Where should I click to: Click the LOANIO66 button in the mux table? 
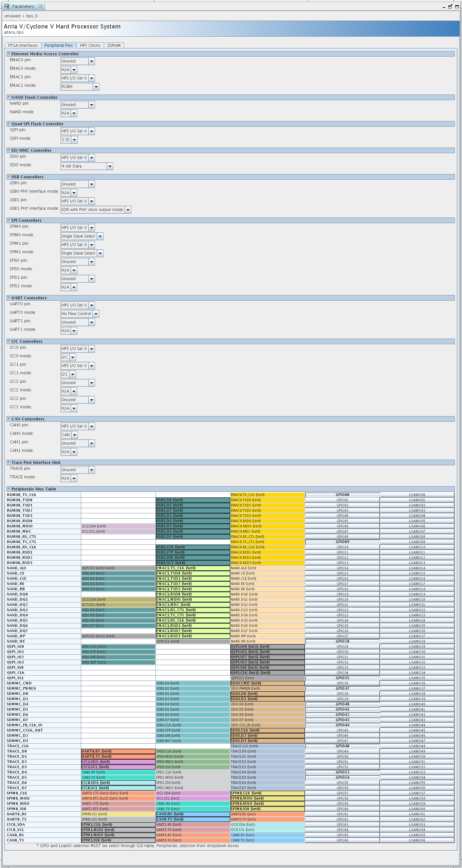tap(417, 841)
